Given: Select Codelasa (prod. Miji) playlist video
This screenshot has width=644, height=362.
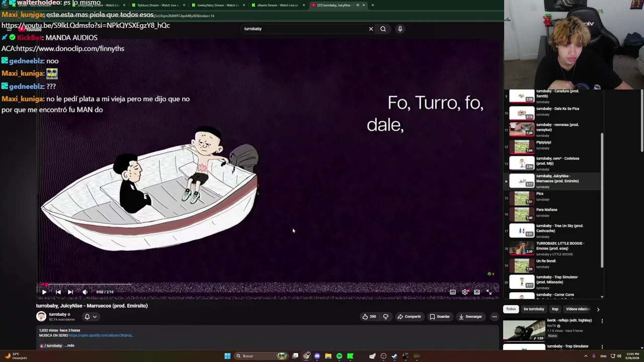Looking at the screenshot, I should pyautogui.click(x=553, y=163).
